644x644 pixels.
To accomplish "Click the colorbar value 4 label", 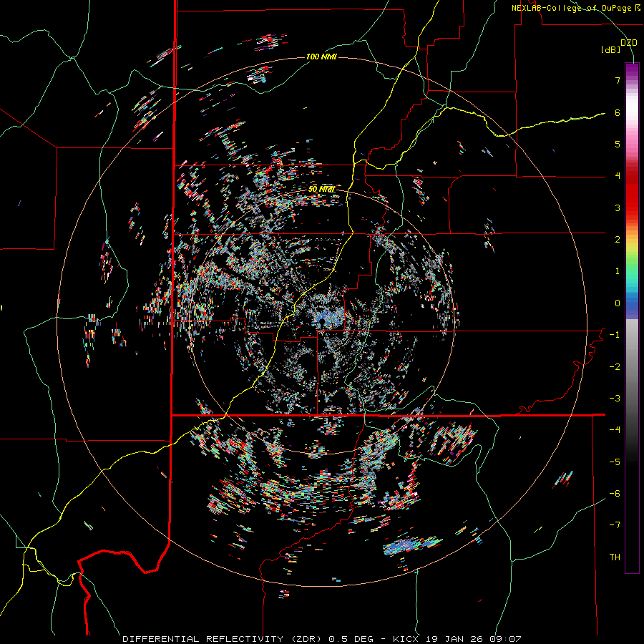I will tap(618, 176).
